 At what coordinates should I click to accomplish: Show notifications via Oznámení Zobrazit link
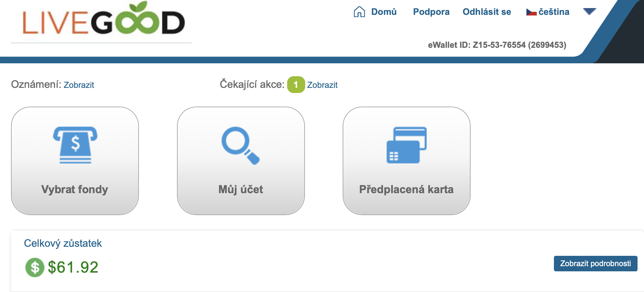[79, 85]
